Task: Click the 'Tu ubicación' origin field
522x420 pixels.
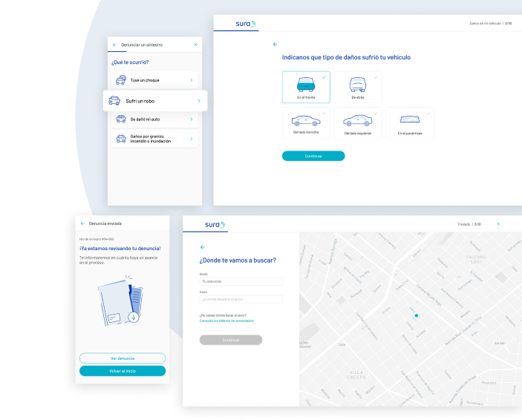Action: coord(241,282)
